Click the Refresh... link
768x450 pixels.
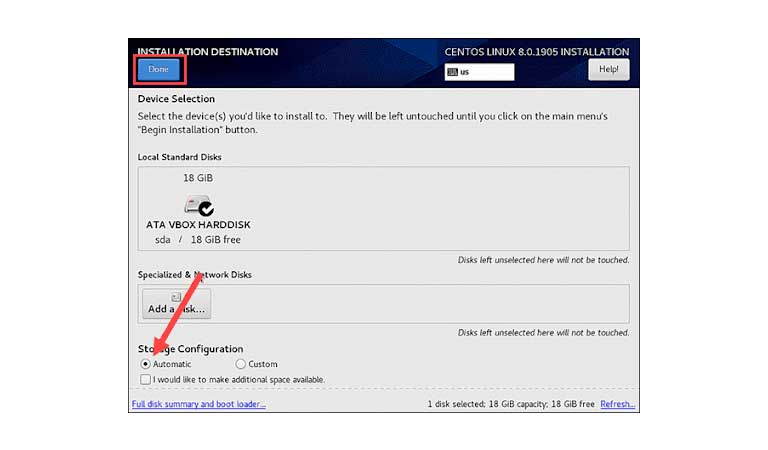(617, 404)
